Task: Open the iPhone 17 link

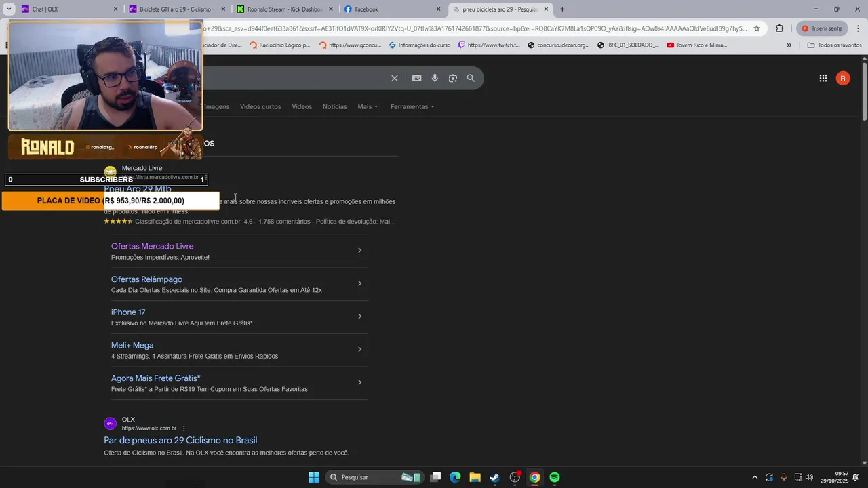Action: 128,312
